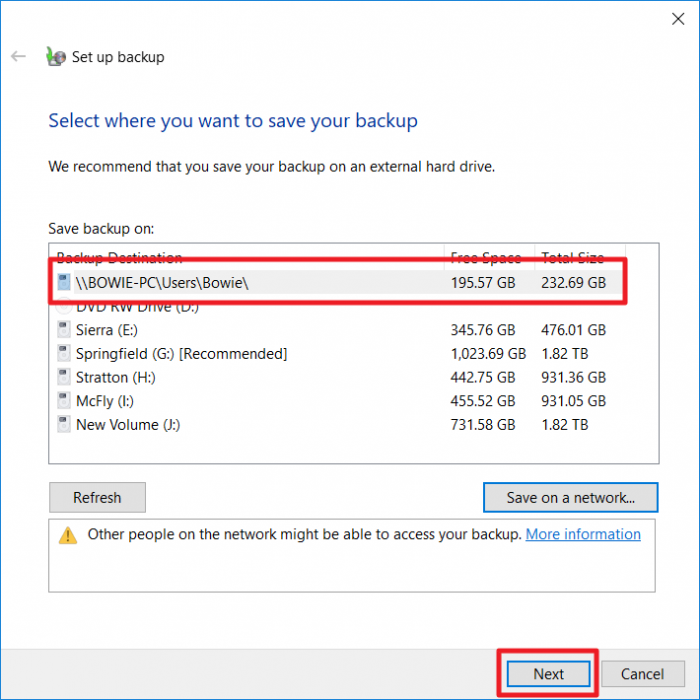
Task: Click the Sierra (E:) drive icon
Action: coord(65,329)
